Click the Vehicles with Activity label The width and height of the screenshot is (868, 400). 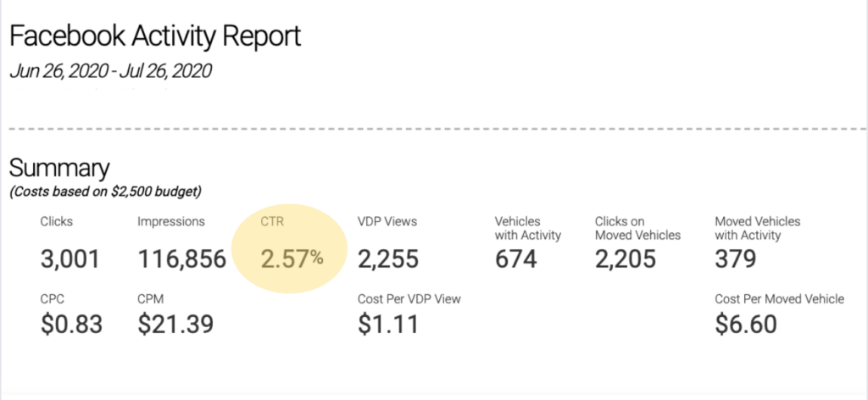click(527, 229)
